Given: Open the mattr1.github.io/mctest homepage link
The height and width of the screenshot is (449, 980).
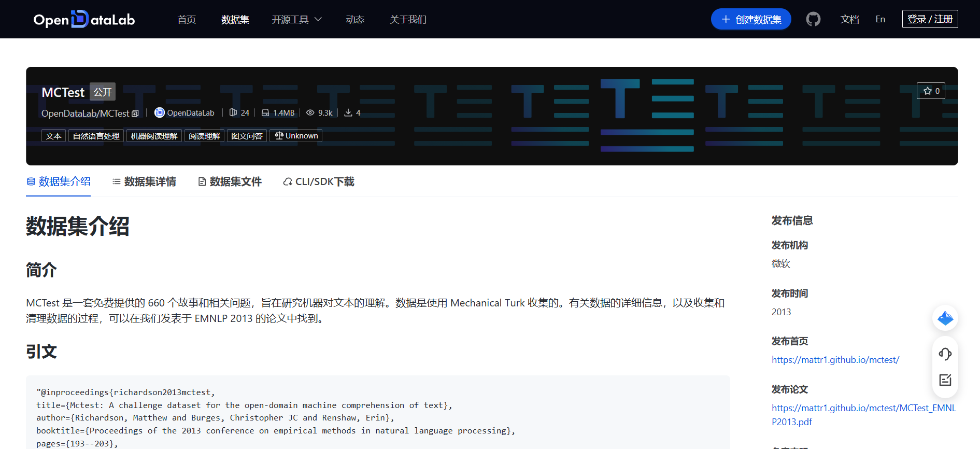Looking at the screenshot, I should [835, 360].
